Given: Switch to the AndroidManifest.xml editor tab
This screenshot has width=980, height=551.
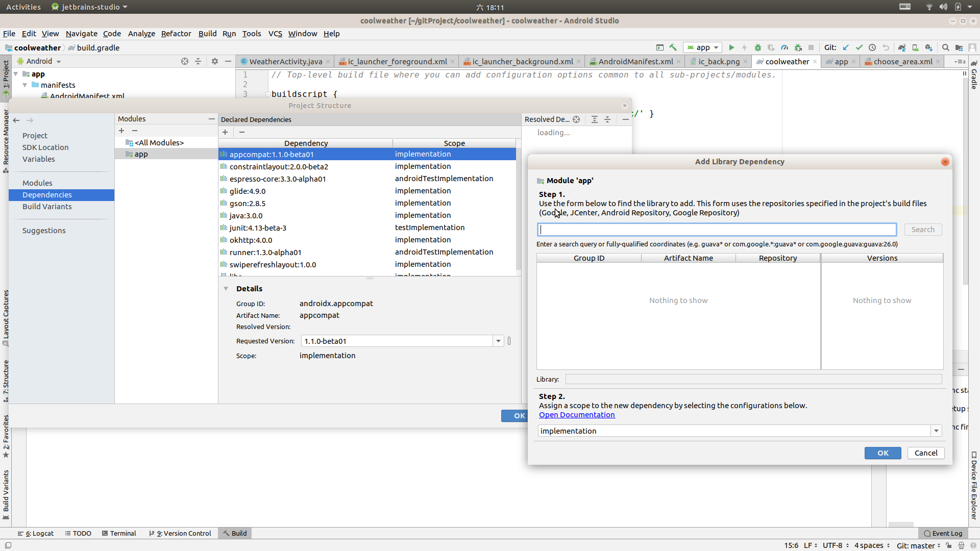Looking at the screenshot, I should [x=635, y=62].
